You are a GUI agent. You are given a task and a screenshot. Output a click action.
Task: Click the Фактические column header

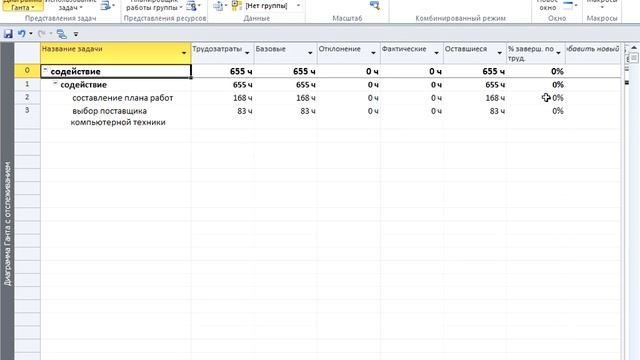pos(412,53)
